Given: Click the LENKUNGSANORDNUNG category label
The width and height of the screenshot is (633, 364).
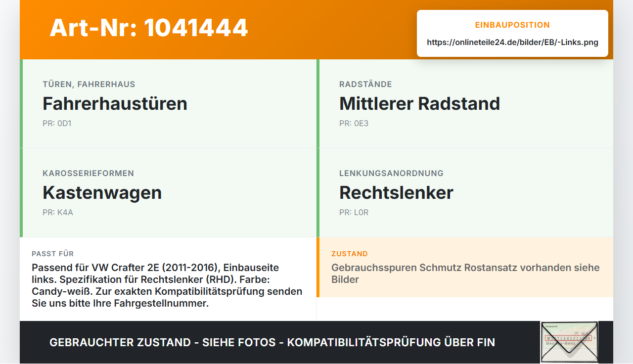Looking at the screenshot, I should (391, 173).
